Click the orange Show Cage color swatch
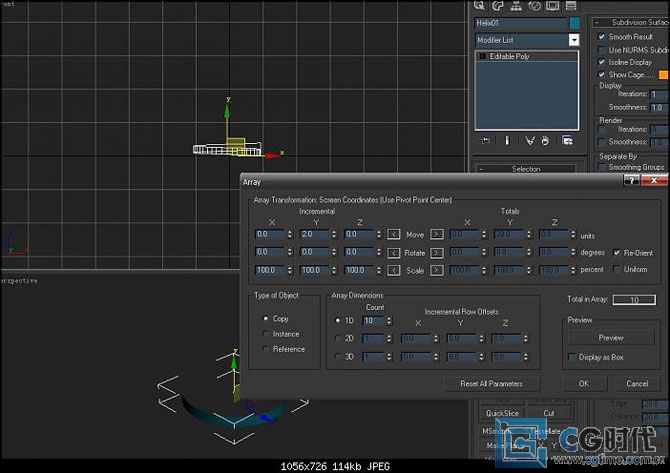 tap(663, 75)
